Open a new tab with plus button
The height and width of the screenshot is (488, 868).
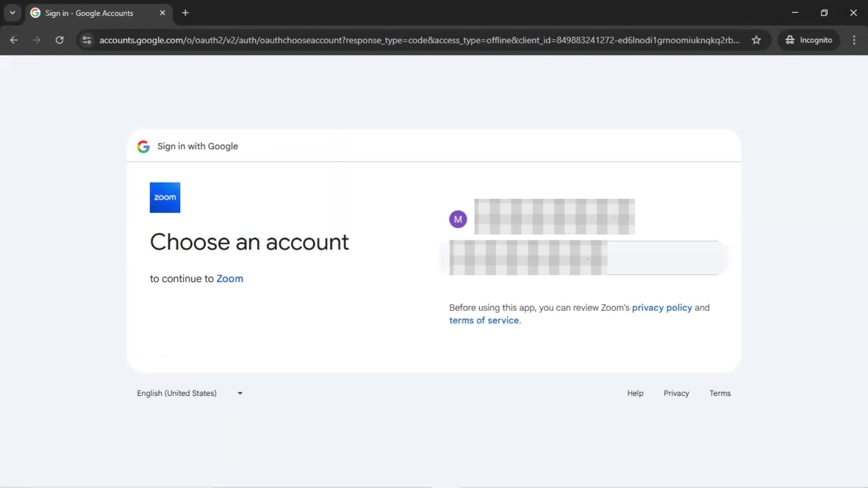pos(185,13)
